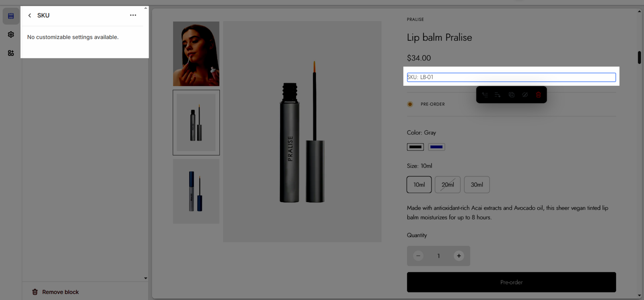Screen dimensions: 644x300
Task: Move SKU block down icon
Action: click(498, 95)
